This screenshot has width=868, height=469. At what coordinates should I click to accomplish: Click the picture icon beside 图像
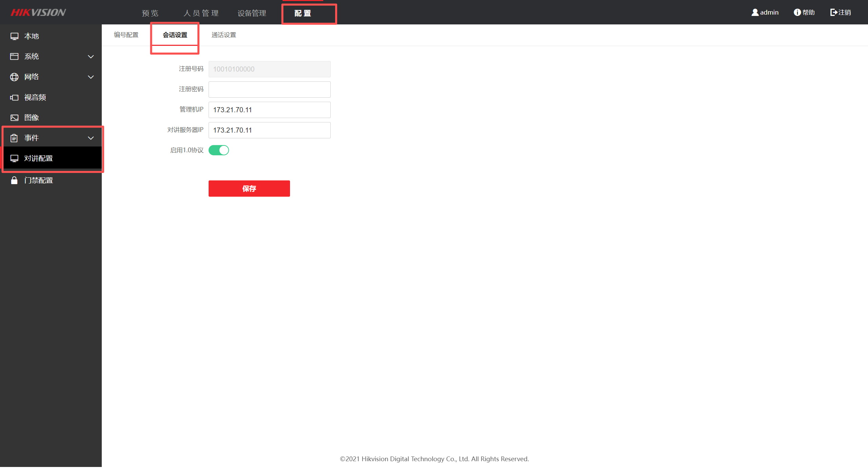tap(14, 118)
